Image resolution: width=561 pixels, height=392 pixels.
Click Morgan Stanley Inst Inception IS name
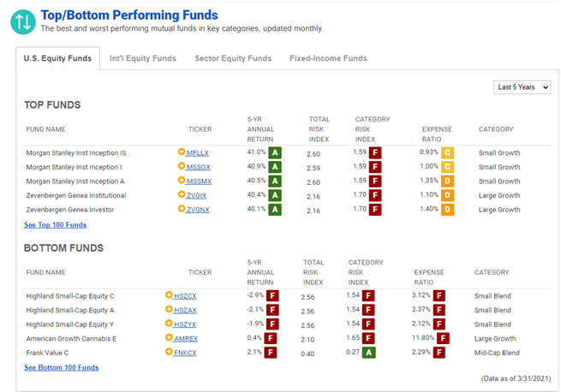coord(76,153)
